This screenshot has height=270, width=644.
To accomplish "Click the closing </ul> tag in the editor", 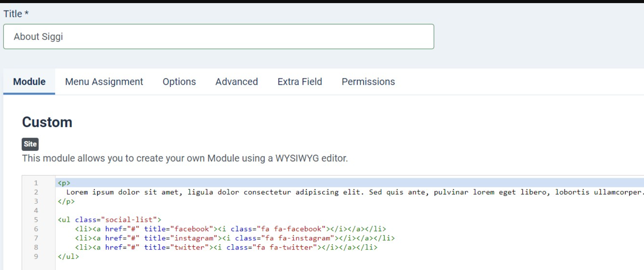I will (x=68, y=256).
